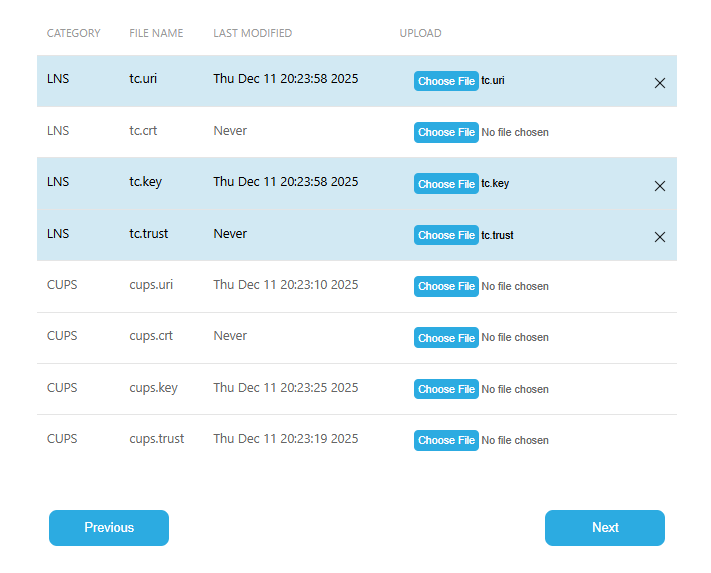Select Choose File for cups.crt
711x573 pixels.
tap(446, 338)
